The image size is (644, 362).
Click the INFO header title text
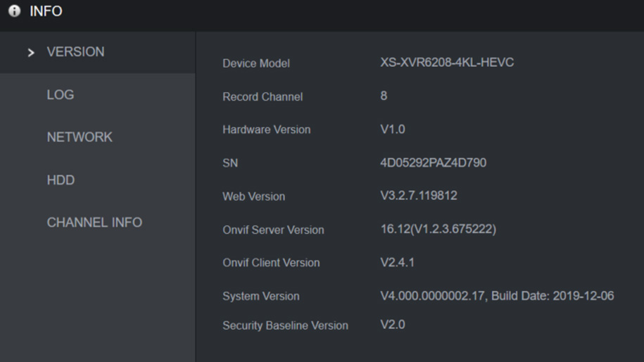click(46, 12)
